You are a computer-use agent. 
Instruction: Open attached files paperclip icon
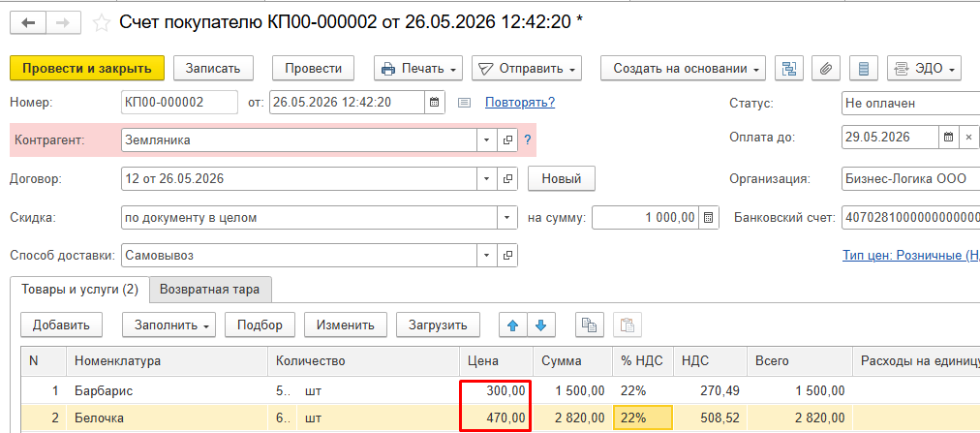pos(826,68)
